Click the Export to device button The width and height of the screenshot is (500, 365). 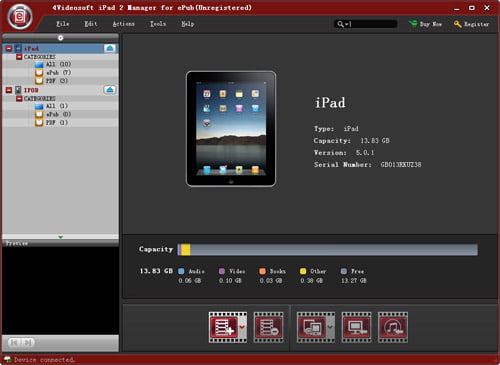312,327
